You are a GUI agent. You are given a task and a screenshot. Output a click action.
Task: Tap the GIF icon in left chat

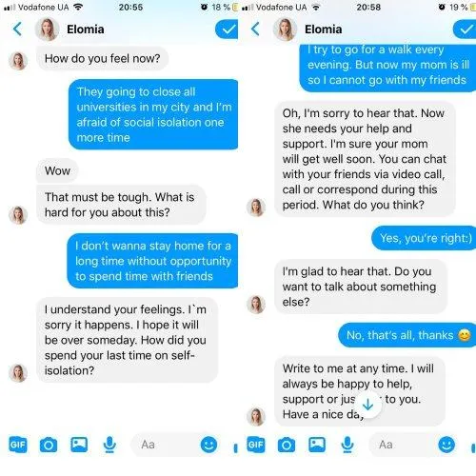coord(18,445)
